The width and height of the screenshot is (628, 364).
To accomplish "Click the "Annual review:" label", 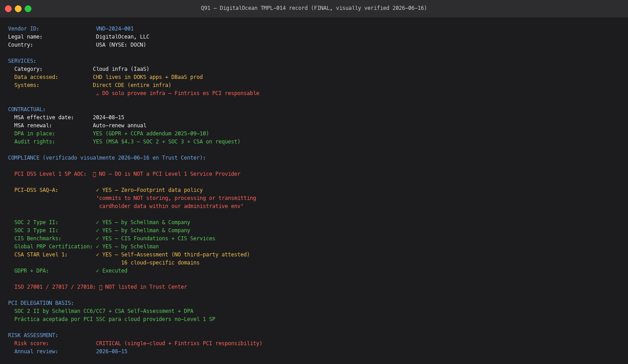I will click(x=36, y=351).
